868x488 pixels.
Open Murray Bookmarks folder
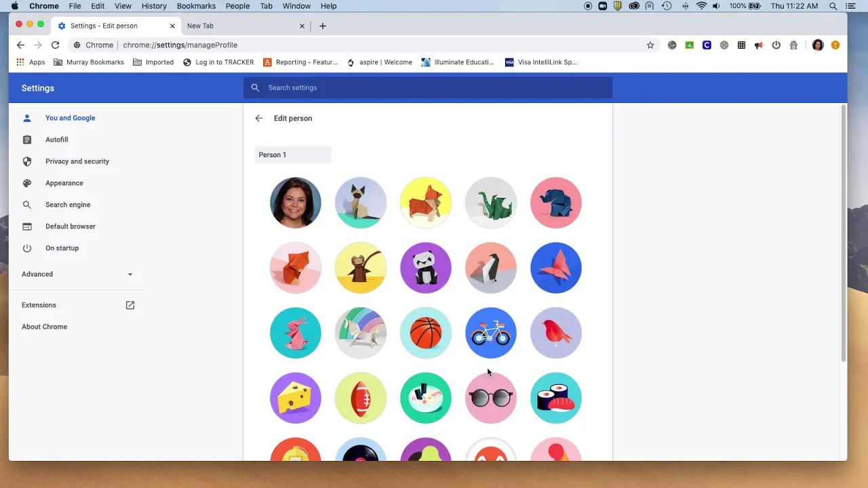point(89,62)
